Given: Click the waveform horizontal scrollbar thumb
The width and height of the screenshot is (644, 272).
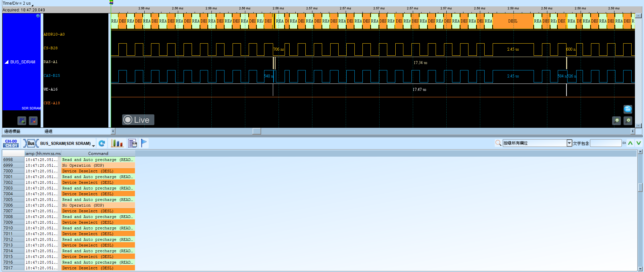Looking at the screenshot, I should [x=257, y=131].
